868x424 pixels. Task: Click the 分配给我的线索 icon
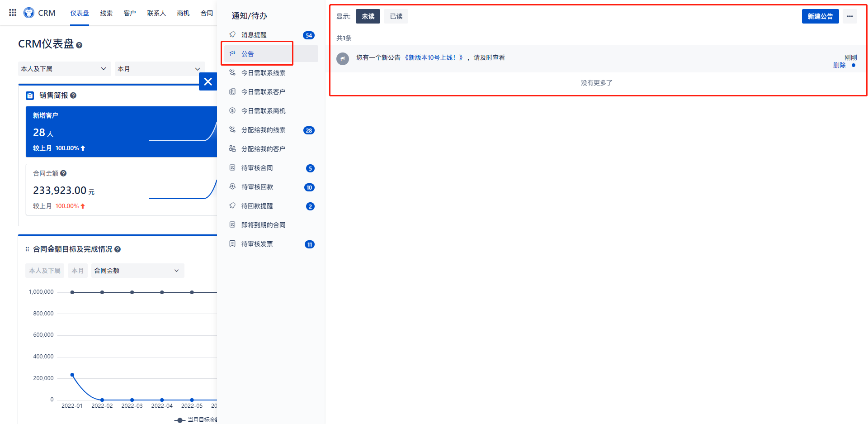click(232, 129)
